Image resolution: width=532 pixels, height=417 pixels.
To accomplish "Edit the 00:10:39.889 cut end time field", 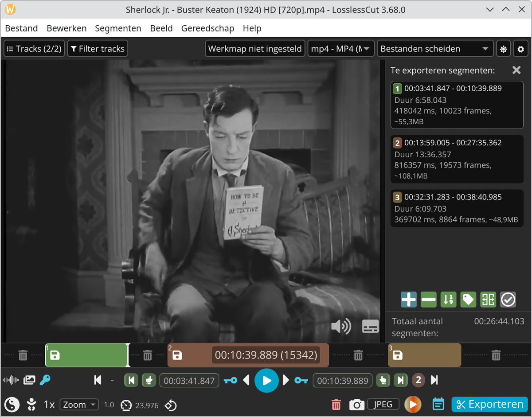I will click(342, 380).
